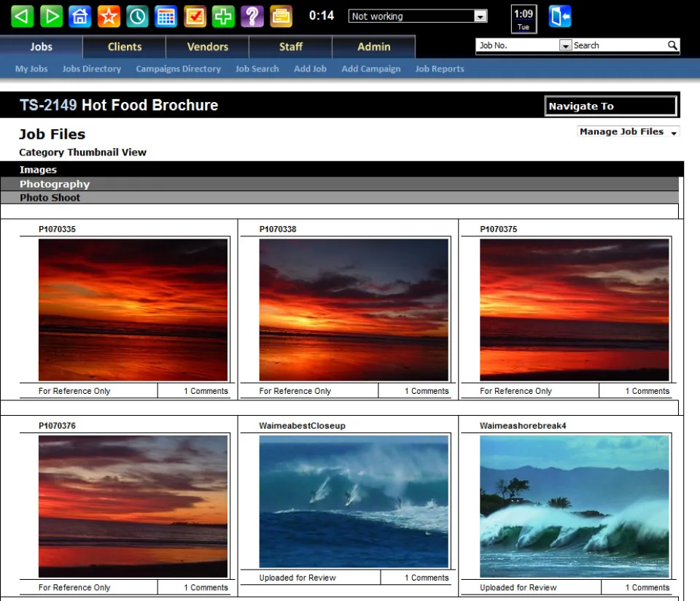Open the orange star favorites icon
The image size is (700, 601).
click(x=109, y=17)
